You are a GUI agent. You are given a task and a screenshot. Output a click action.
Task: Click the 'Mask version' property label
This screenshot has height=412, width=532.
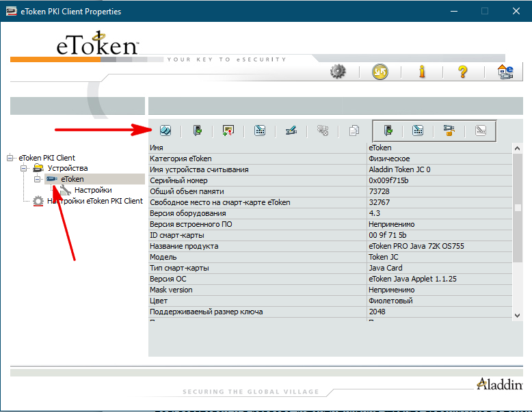[171, 290]
